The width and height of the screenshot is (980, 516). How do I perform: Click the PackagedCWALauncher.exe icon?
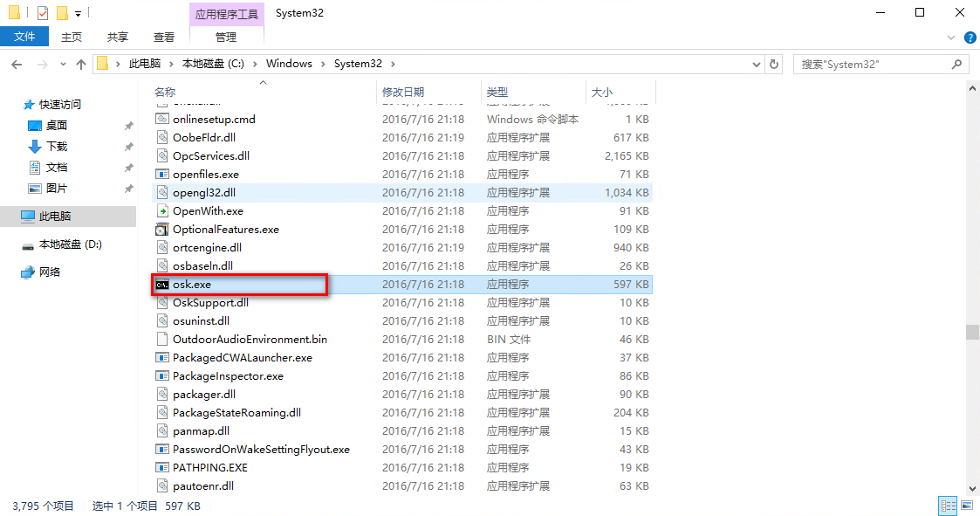click(x=161, y=358)
